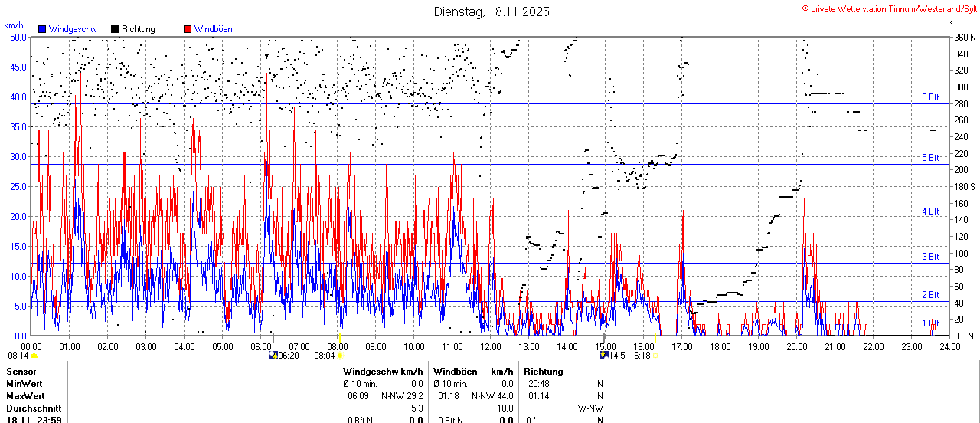Image resolution: width=980 pixels, height=423 pixels.
Task: Click the MinWert row label
Action: click(x=24, y=383)
